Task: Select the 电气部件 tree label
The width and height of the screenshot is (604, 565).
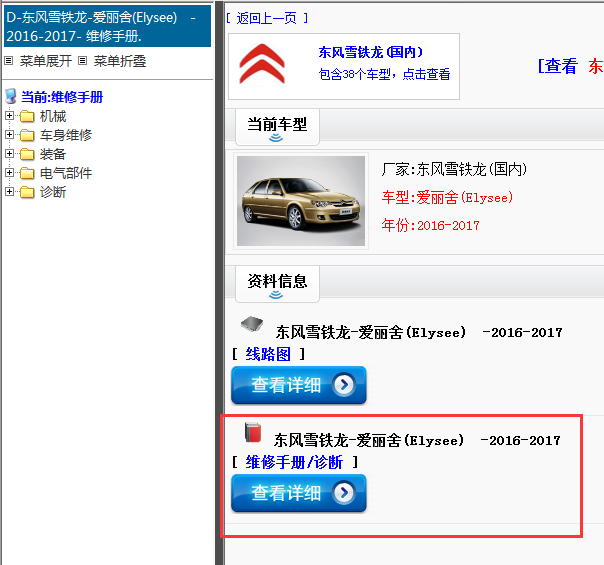Action: [x=66, y=173]
